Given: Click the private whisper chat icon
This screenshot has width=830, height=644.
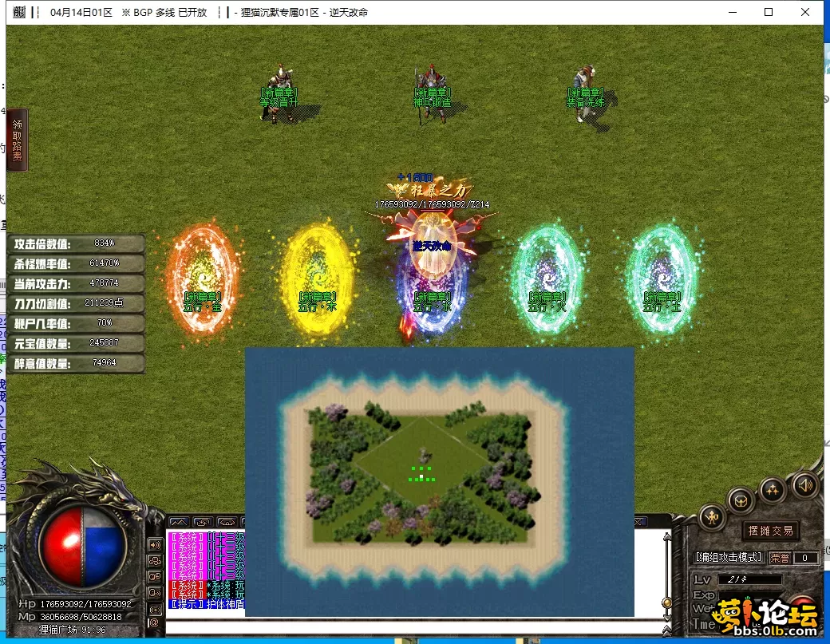Looking at the screenshot, I should pos(155,593).
